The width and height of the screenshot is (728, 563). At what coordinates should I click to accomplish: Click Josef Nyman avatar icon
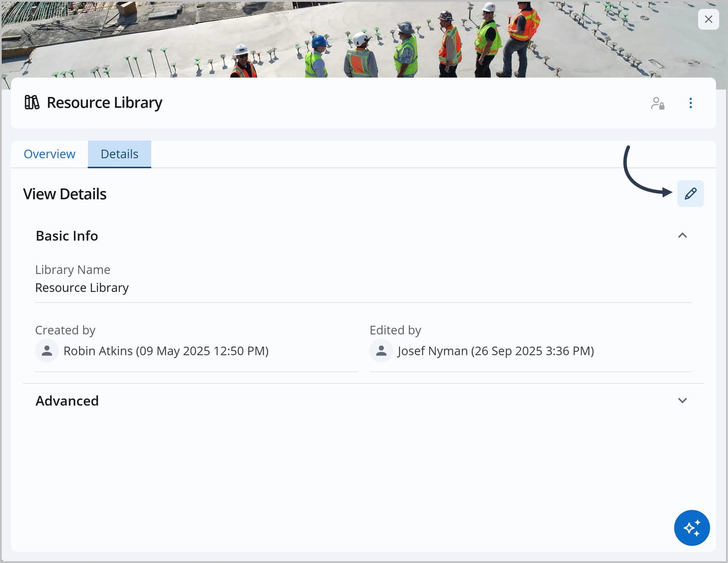click(x=381, y=351)
